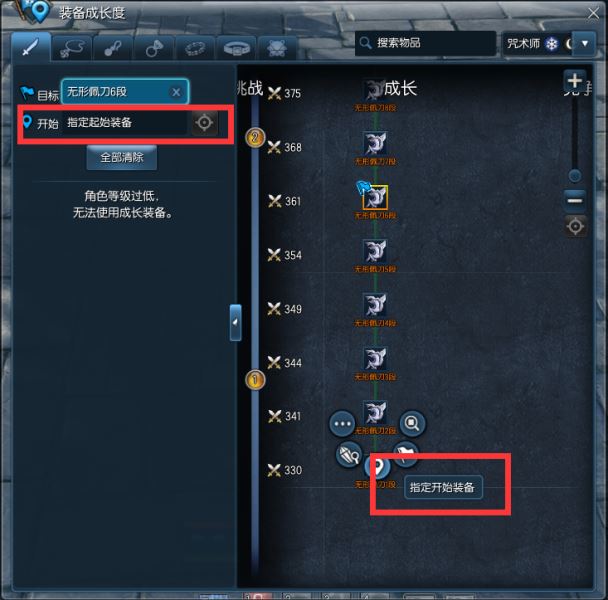Expand the 咒术师 class dropdown
The width and height of the screenshot is (608, 600).
(x=584, y=43)
